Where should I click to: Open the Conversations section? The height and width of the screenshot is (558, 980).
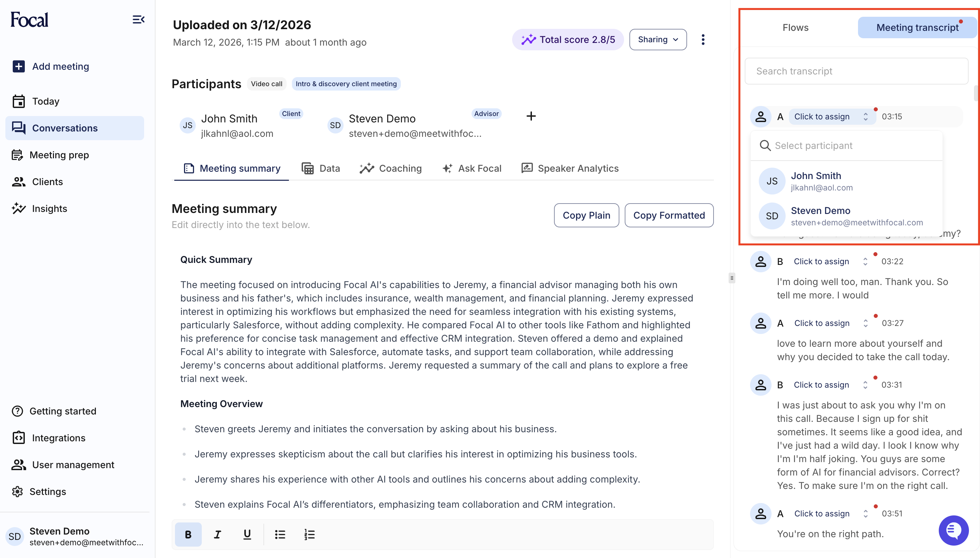tap(65, 128)
